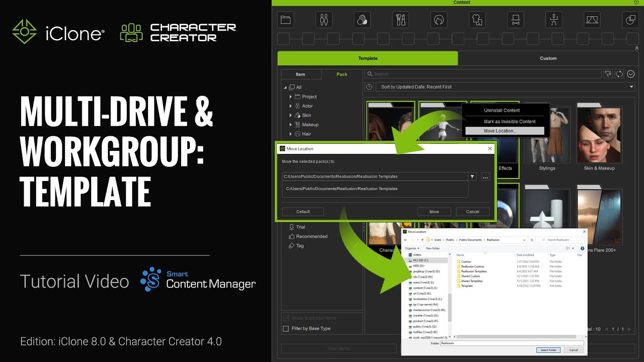Image resolution: width=644 pixels, height=362 pixels.
Task: Select the suggested Reallusion Templates path entry
Action: 375,189
